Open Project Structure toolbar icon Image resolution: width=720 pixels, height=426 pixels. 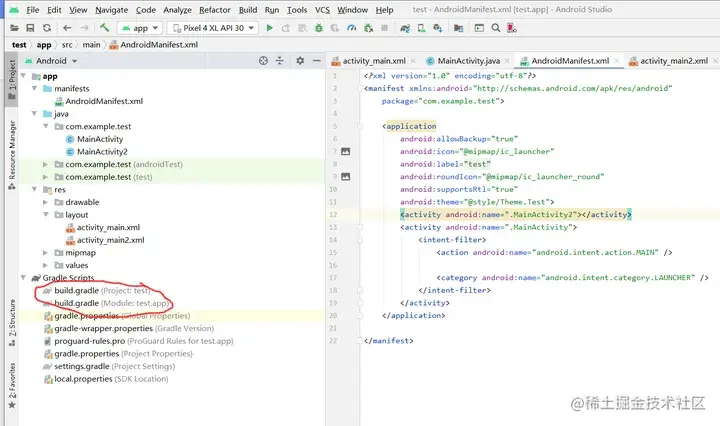tap(458, 28)
